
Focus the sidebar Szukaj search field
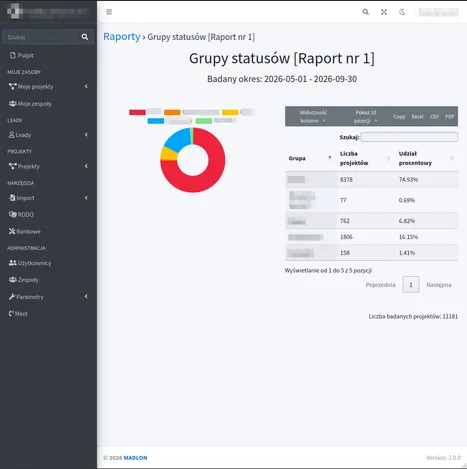tap(40, 37)
